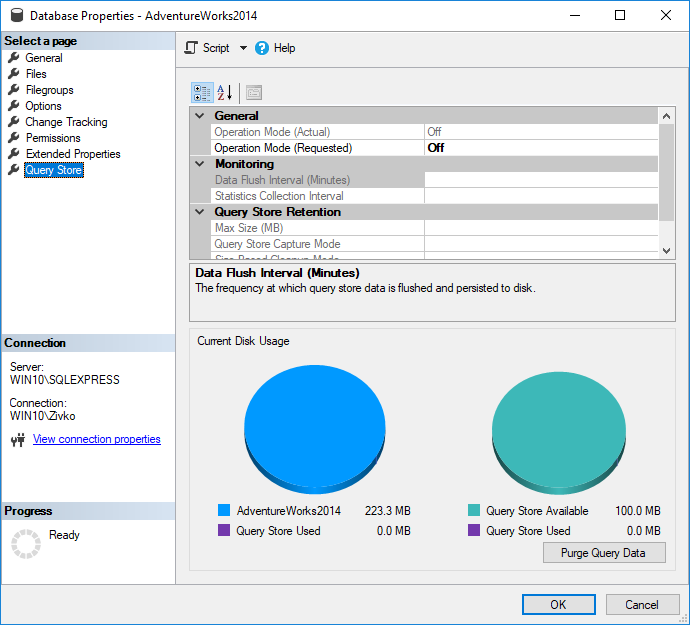Collapse the Query Store Retention category
Image resolution: width=690 pixels, height=625 pixels.
click(x=200, y=212)
